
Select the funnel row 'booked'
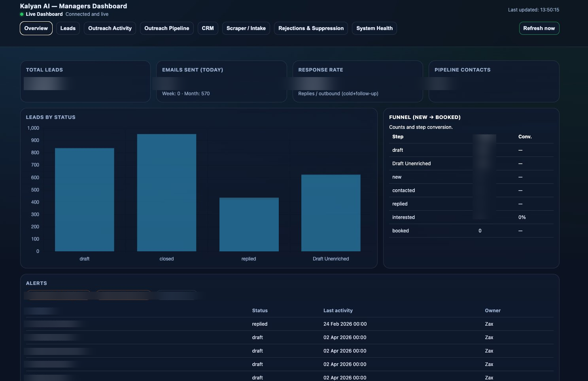(471, 231)
